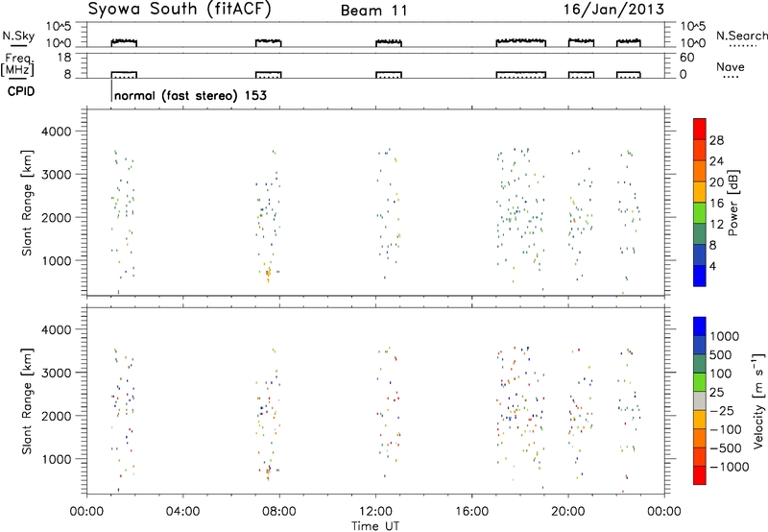
Task: Click the Velocity panel 'Slant Range [km]' label
Action: (x=27, y=401)
